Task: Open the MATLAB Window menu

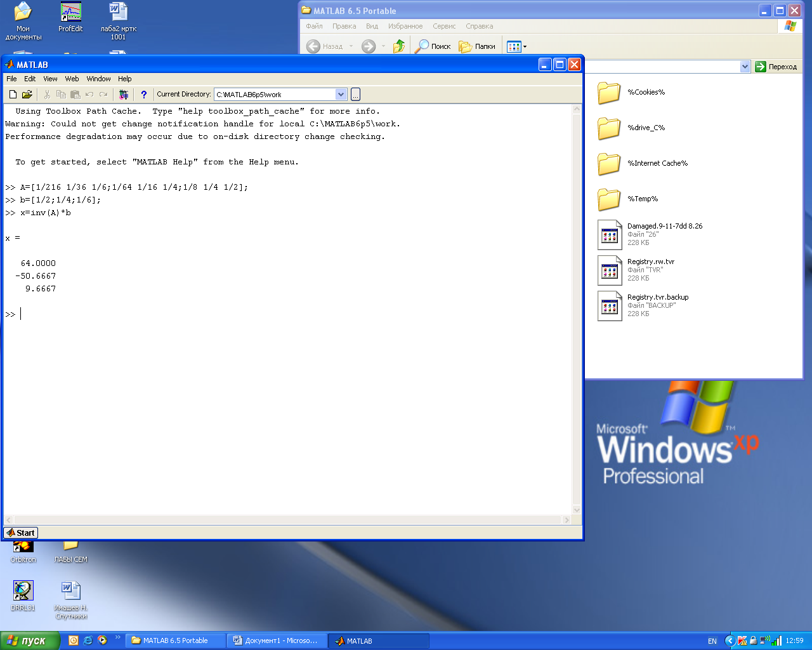Action: point(98,79)
